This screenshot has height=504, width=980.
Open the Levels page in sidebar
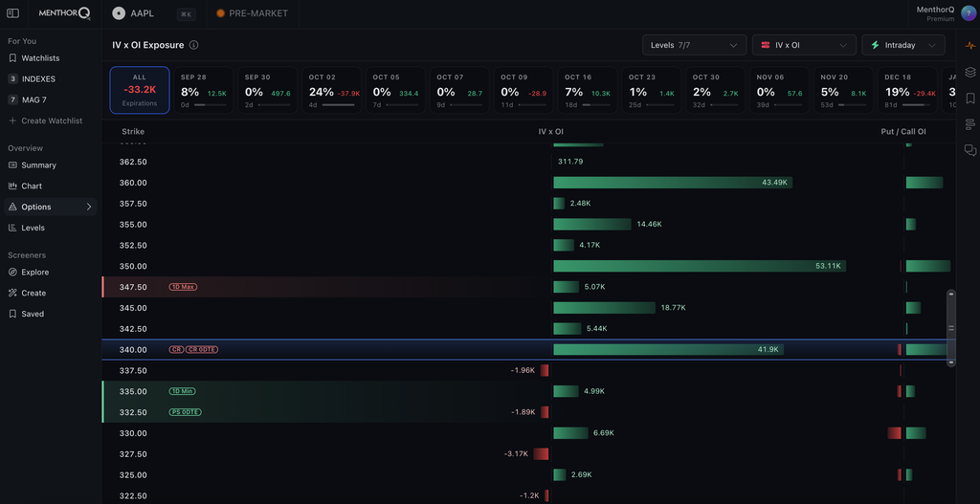(51, 228)
